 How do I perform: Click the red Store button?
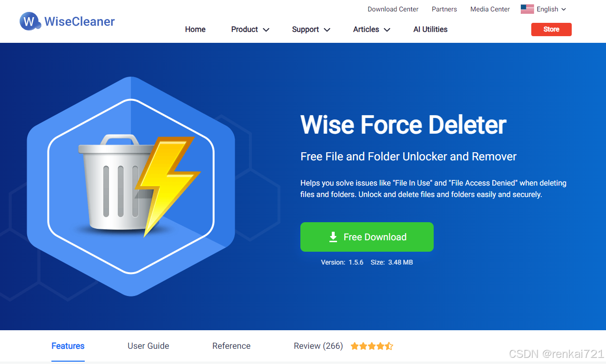point(551,30)
